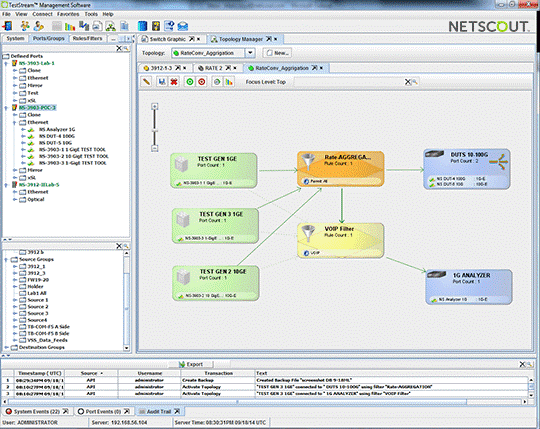Sort by the Username column header

(150, 373)
